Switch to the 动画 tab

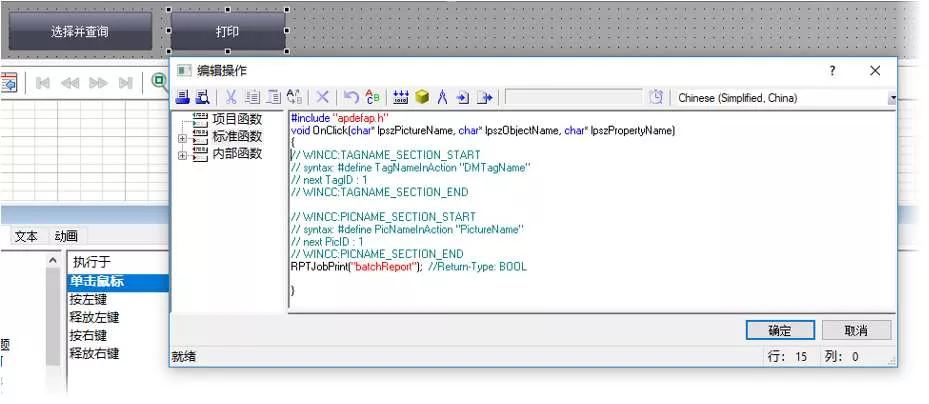tap(66, 236)
